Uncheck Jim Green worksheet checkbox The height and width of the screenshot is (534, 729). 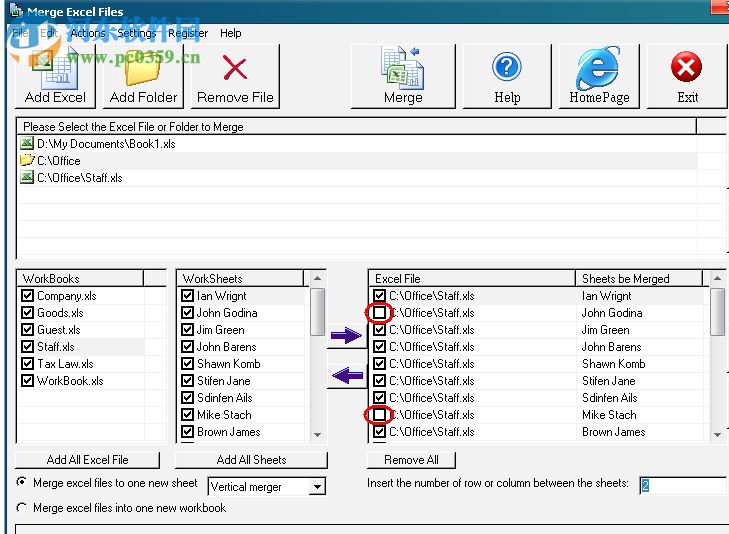[187, 330]
